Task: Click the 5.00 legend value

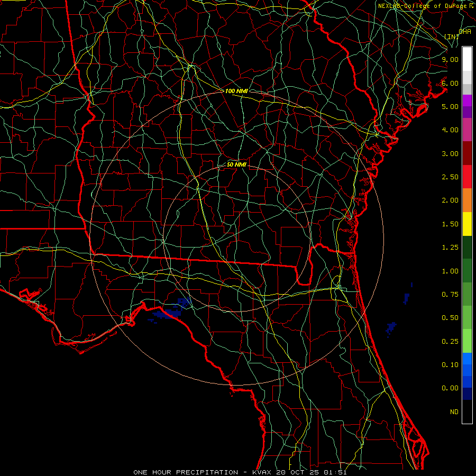Action: pyautogui.click(x=450, y=106)
